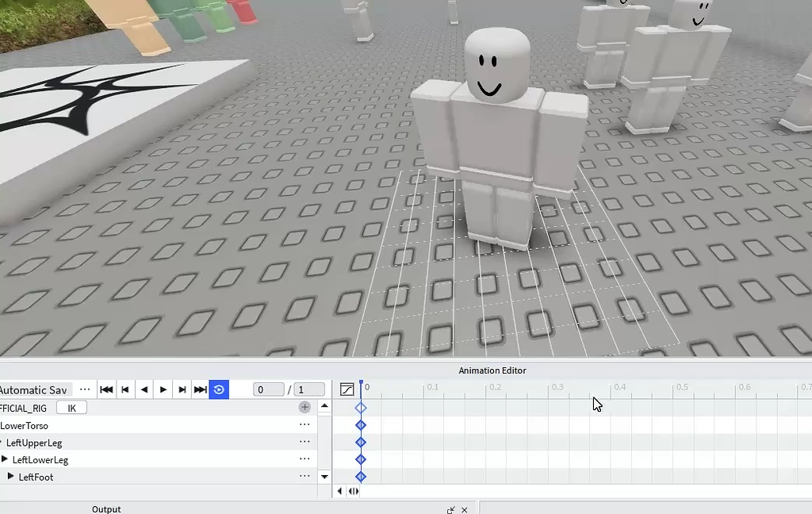Click the LeftFoot track options button

pyautogui.click(x=304, y=477)
